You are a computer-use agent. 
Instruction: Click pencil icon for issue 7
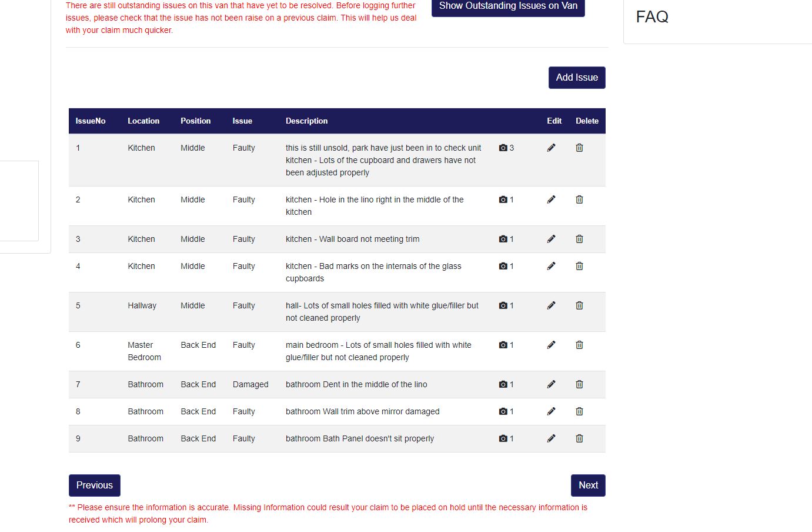(551, 384)
